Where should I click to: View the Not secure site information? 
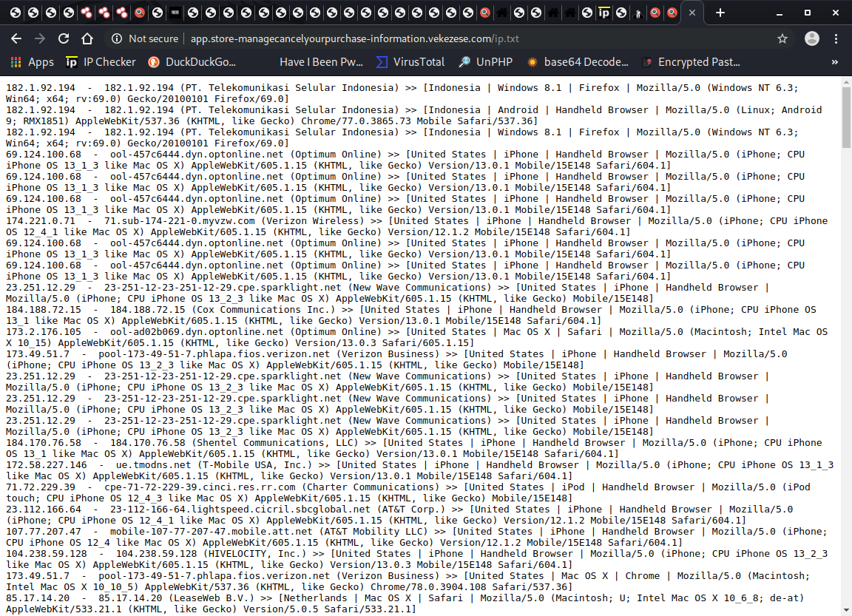click(x=144, y=38)
